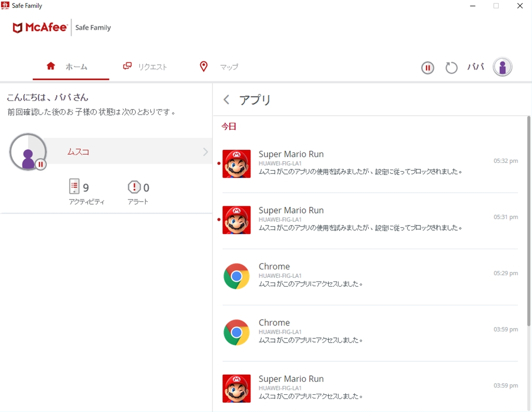Select Super Mario Run title at 05:32 pm
The height and width of the screenshot is (412, 532).
[291, 154]
